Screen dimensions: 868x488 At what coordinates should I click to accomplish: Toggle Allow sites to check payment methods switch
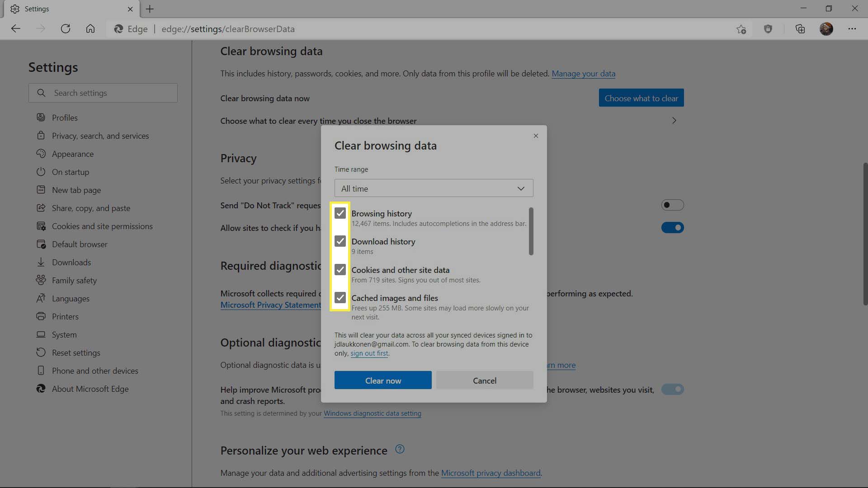point(672,228)
